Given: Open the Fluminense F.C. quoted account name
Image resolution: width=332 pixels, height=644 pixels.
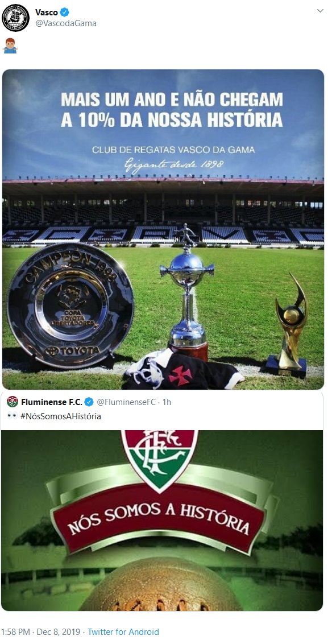Looking at the screenshot, I should pos(52,402).
